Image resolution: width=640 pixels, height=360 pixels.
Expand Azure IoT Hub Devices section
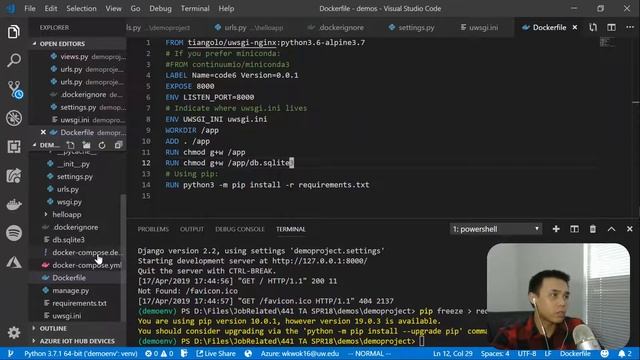click(x=77, y=341)
